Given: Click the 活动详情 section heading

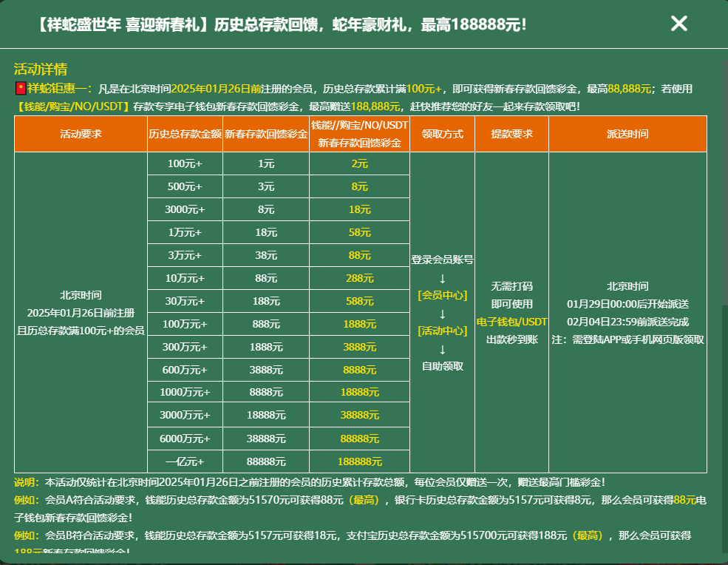Looking at the screenshot, I should point(41,70).
